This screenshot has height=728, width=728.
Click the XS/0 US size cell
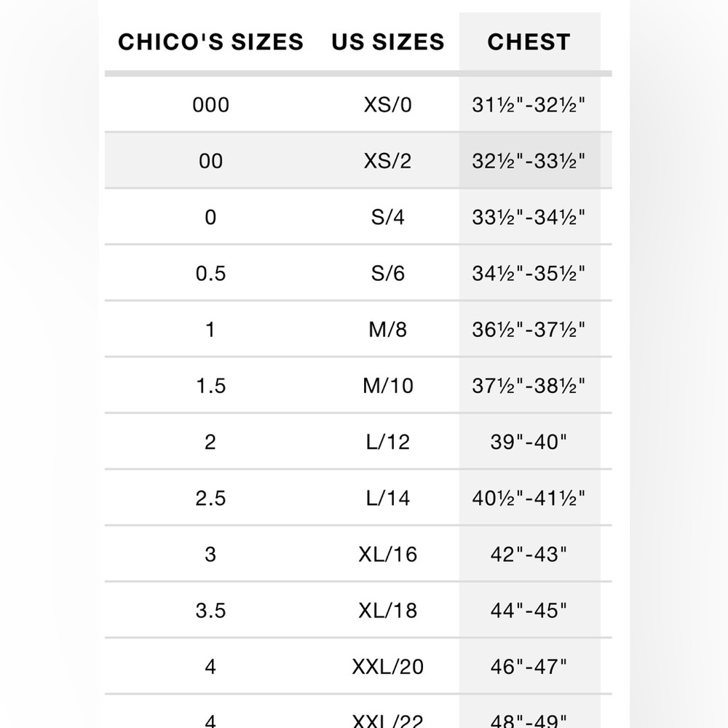pyautogui.click(x=388, y=105)
